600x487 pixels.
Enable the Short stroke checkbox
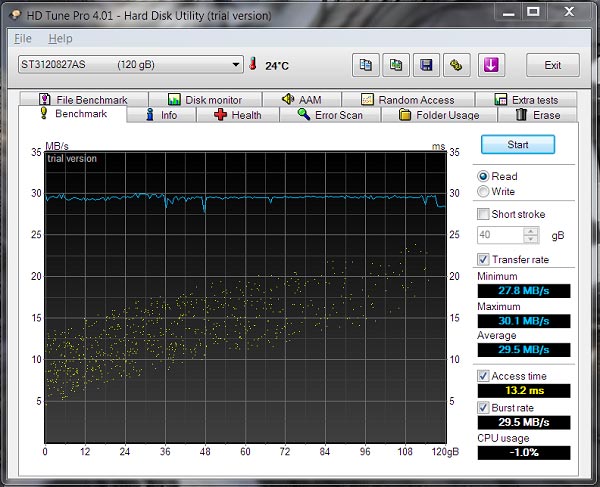pos(483,214)
